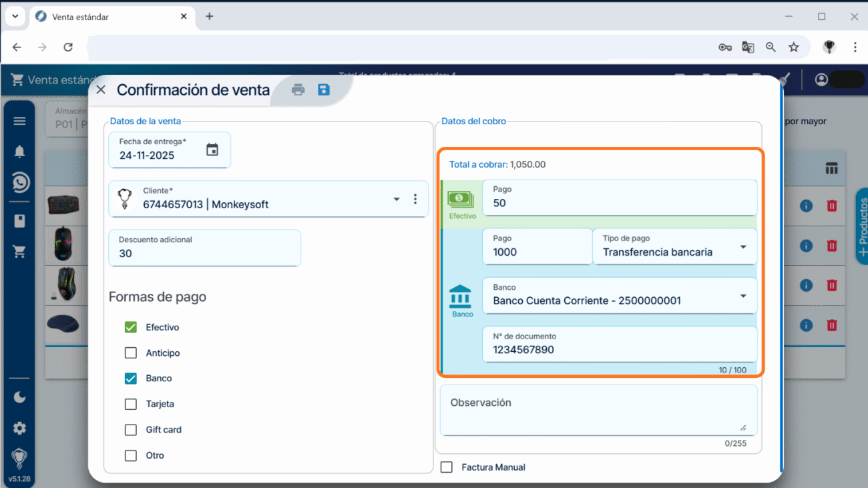Toggle dark mode moon icon

point(19,398)
